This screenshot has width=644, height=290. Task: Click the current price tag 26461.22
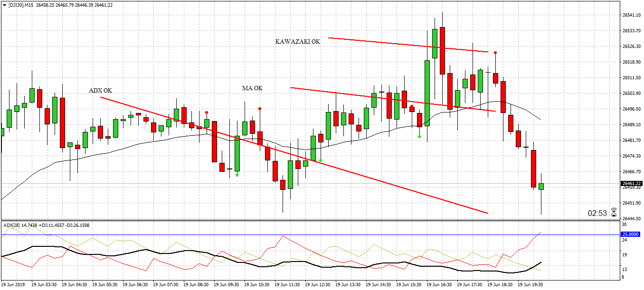pyautogui.click(x=632, y=183)
